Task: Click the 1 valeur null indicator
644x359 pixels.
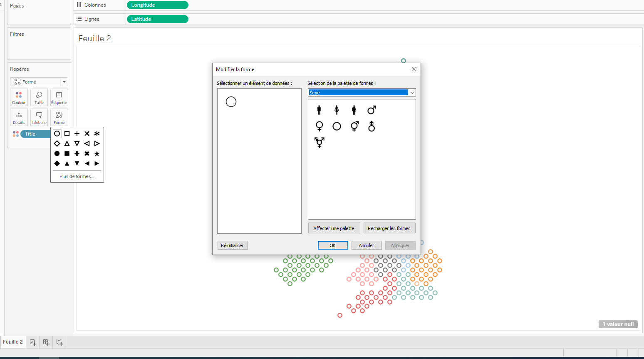Action: (x=618, y=324)
